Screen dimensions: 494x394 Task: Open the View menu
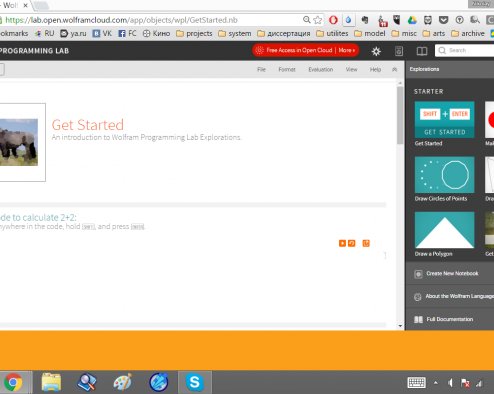click(x=351, y=69)
